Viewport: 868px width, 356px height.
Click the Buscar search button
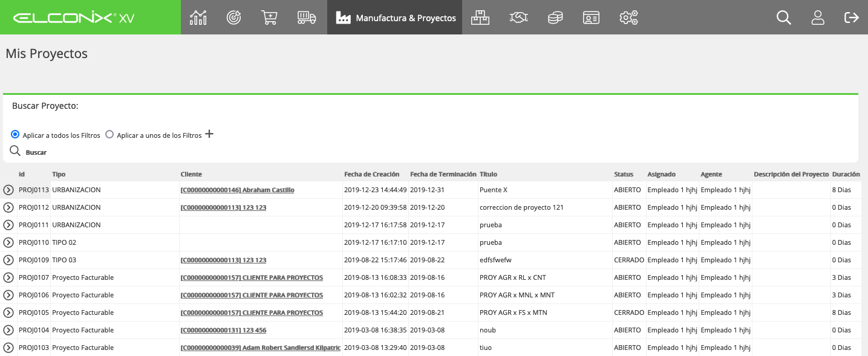28,152
